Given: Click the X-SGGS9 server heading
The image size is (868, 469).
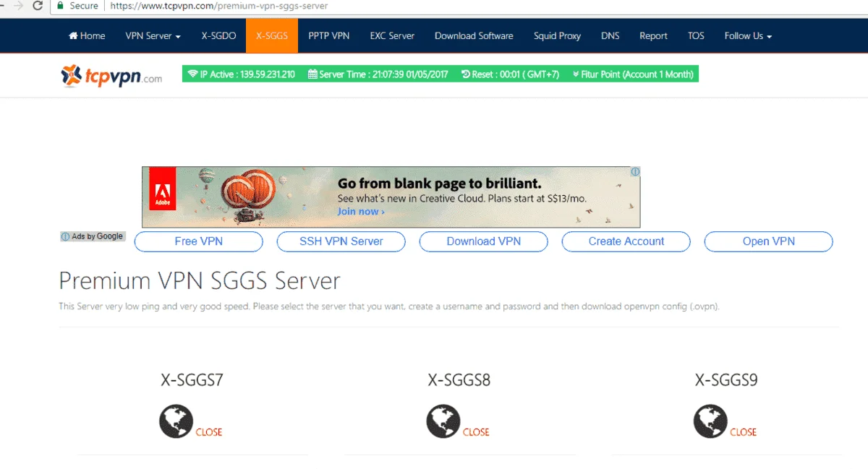Looking at the screenshot, I should 726,379.
